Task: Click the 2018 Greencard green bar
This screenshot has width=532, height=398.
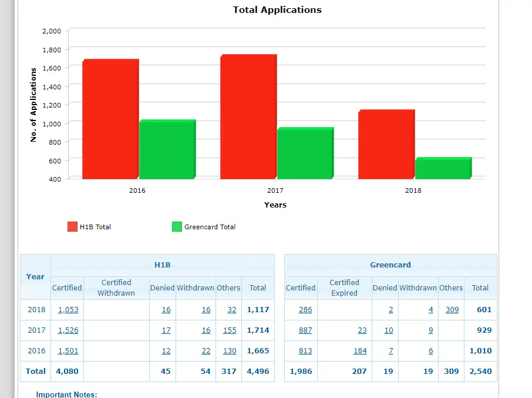Action: click(442, 168)
